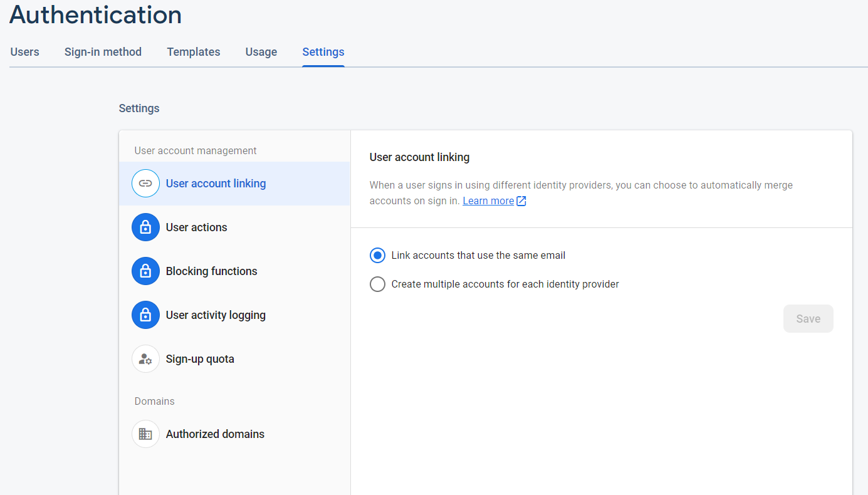Click the Settings tab

click(x=323, y=52)
